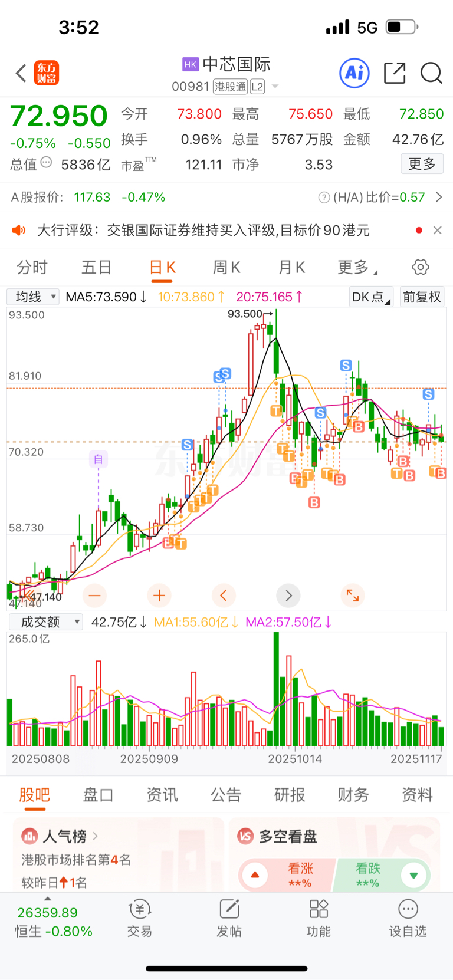Viewport: 453px width, 980px height.
Task: Open the Ai assistant icon
Action: [354, 73]
